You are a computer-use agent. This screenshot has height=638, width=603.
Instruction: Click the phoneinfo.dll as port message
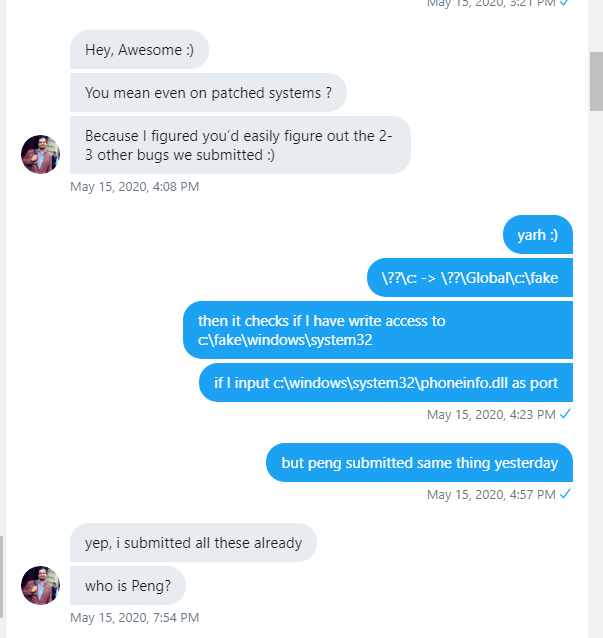[386, 382]
